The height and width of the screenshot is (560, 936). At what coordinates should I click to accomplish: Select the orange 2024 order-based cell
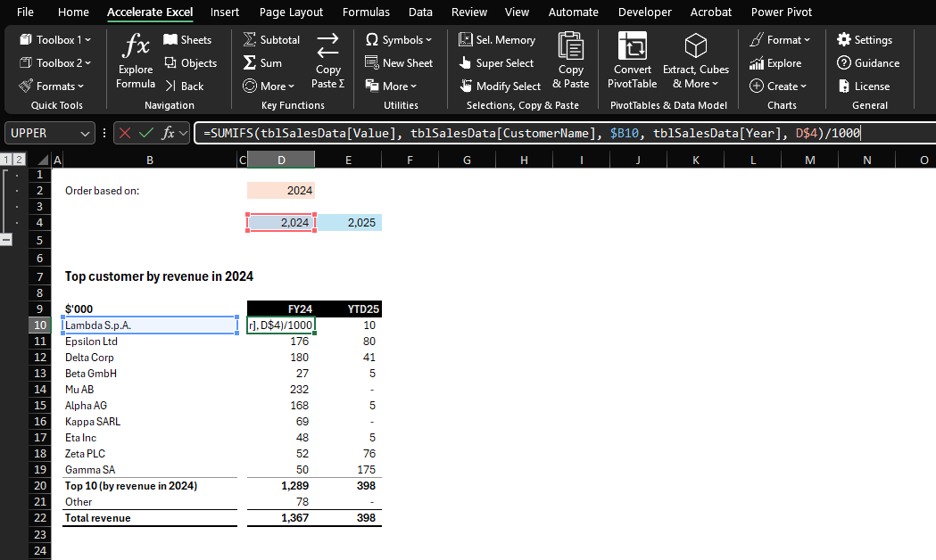click(280, 190)
